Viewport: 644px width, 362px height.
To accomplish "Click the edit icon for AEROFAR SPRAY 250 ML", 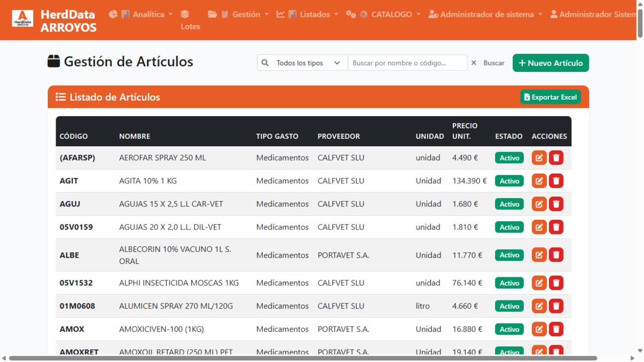I will [x=539, y=158].
